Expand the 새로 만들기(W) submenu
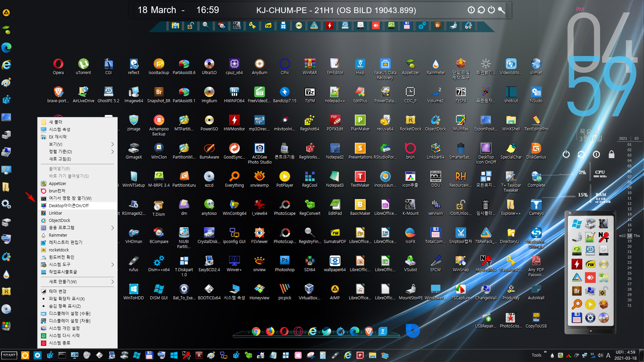 click(77, 282)
